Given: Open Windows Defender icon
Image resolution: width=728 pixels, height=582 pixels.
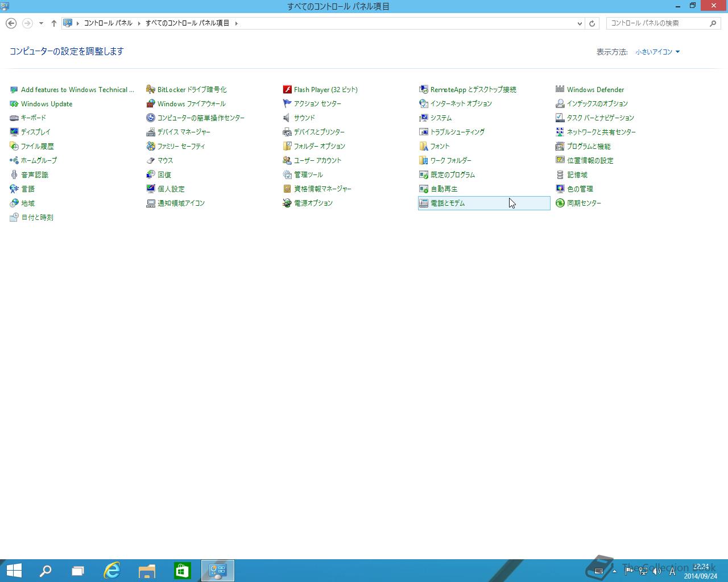Looking at the screenshot, I should 560,89.
